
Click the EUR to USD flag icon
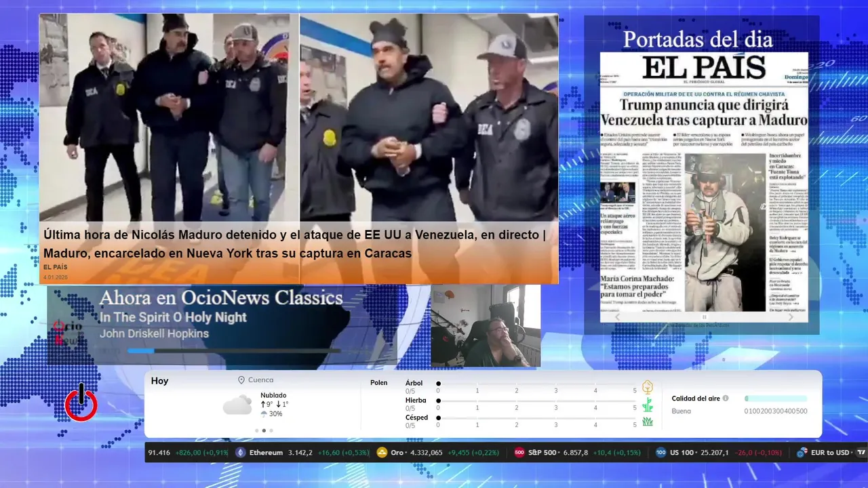(x=802, y=453)
